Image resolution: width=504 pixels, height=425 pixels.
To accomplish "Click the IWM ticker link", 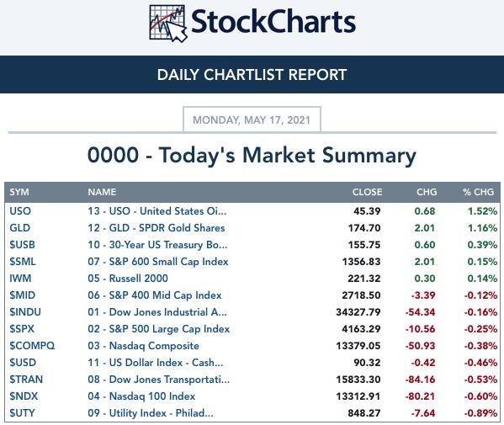I will (x=20, y=279).
